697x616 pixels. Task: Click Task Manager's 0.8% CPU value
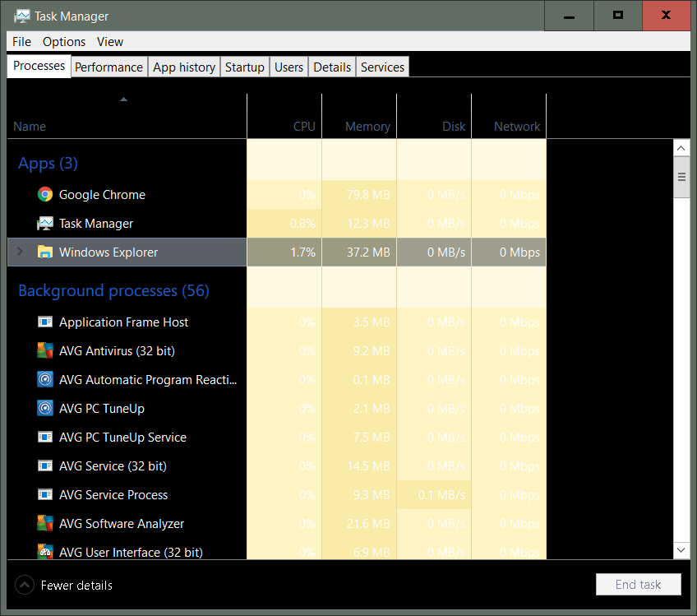click(x=302, y=224)
